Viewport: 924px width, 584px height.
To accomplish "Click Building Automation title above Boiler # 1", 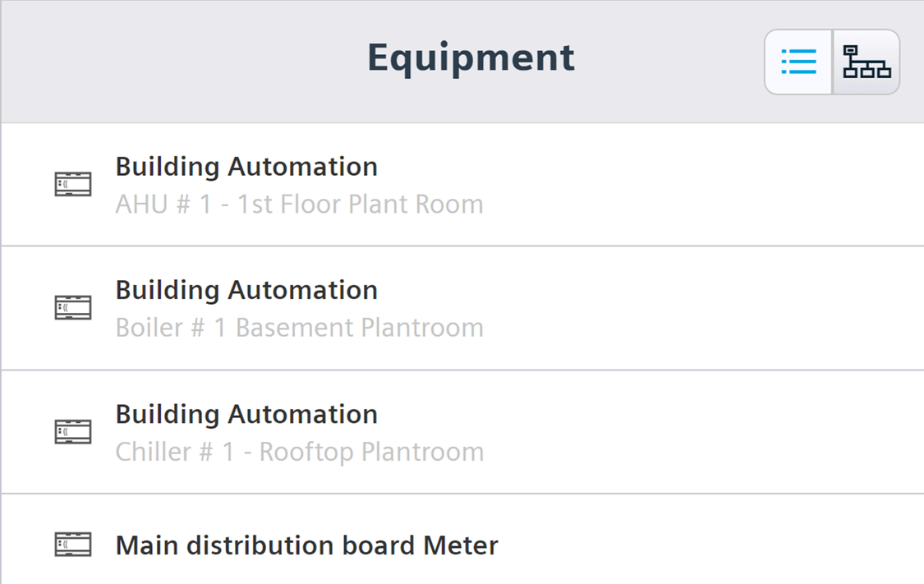I will pos(246,290).
